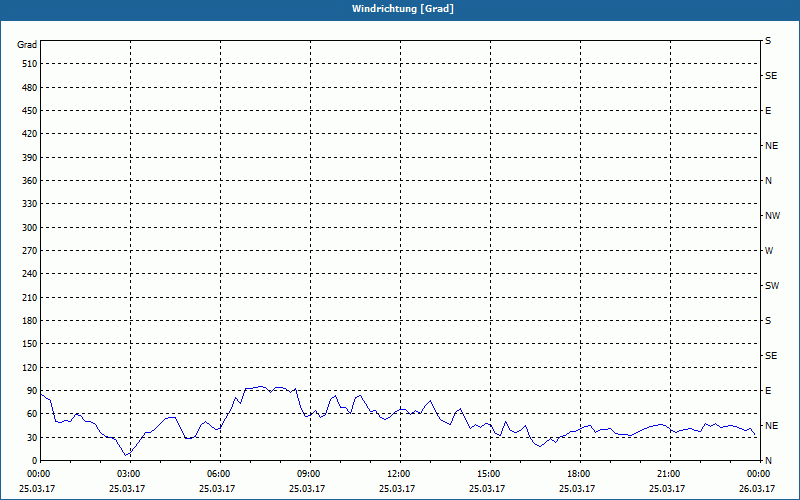Viewport: 800px width, 500px height.
Task: Select the 270 value on the degree axis
Action: click(30, 251)
